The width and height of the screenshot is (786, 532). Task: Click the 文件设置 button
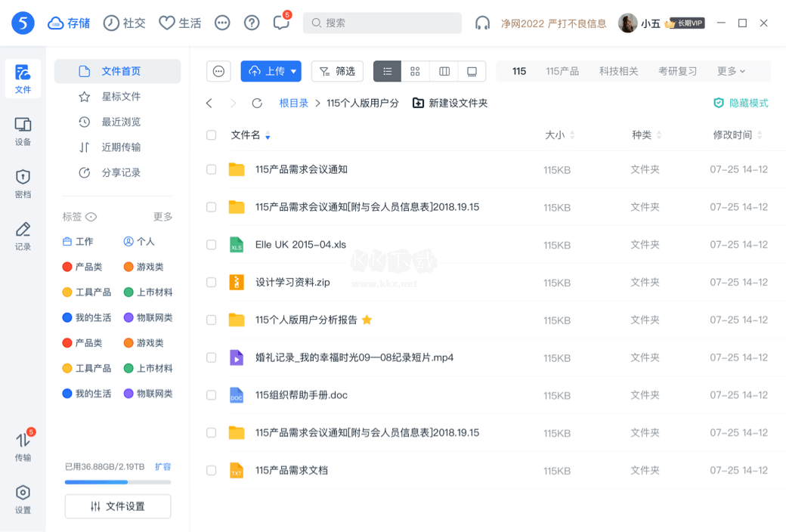pyautogui.click(x=117, y=506)
